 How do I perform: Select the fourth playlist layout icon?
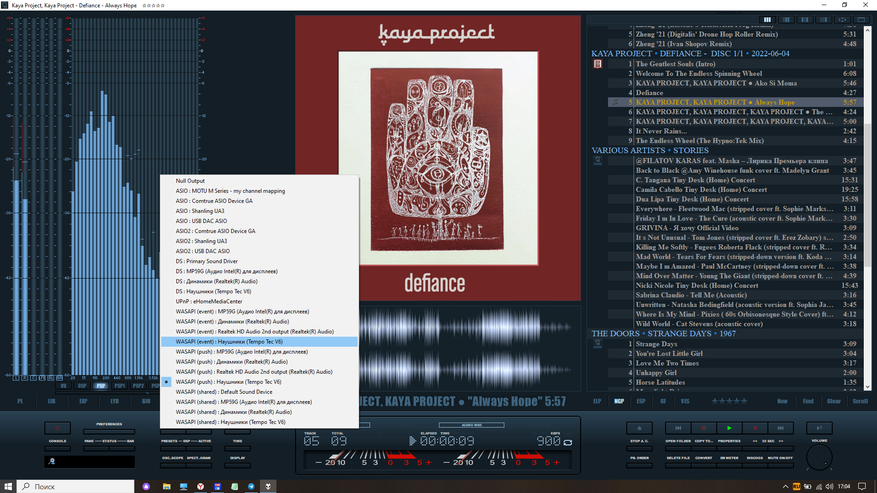coord(824,20)
